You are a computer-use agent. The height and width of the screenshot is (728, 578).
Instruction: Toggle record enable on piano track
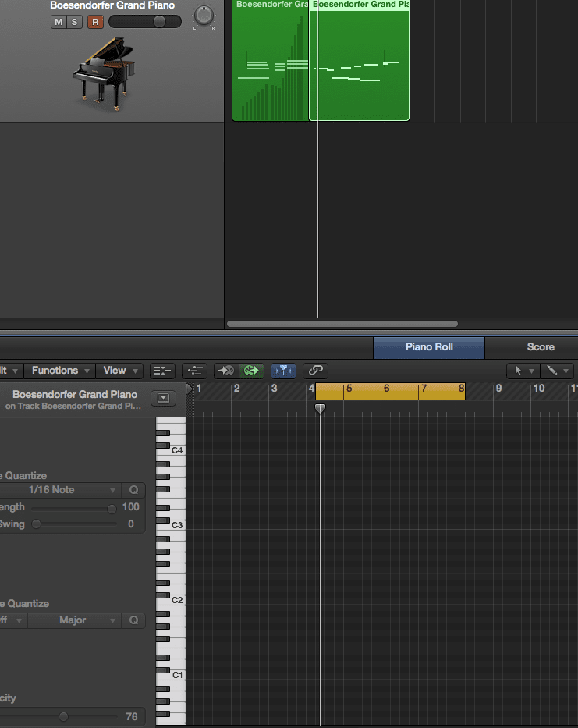(x=95, y=22)
